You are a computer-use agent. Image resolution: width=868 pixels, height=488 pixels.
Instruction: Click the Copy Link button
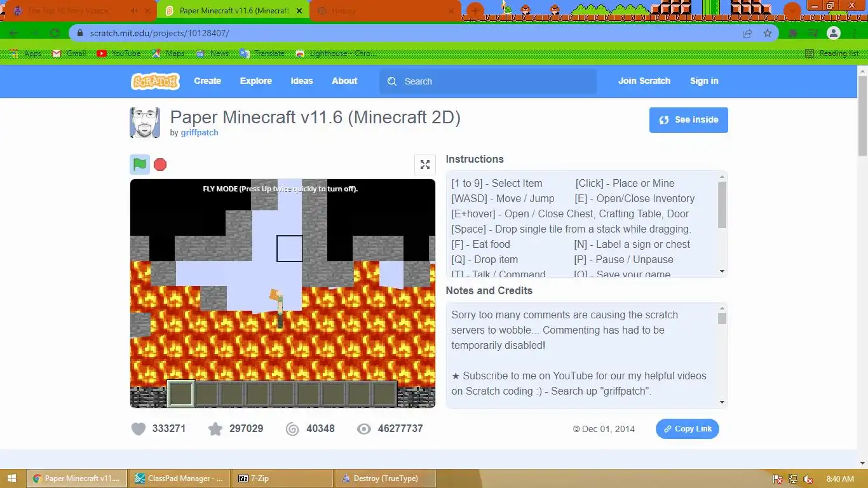688,429
